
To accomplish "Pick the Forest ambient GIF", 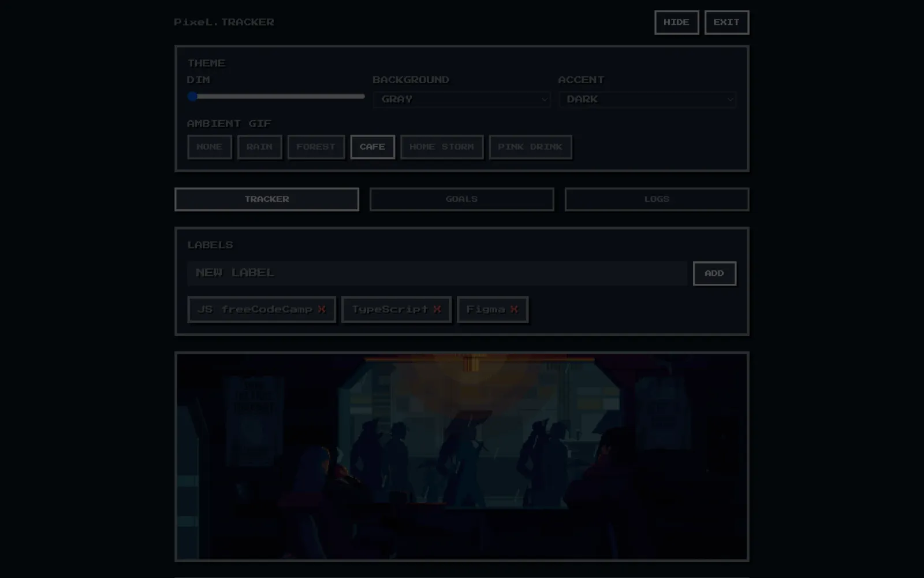I will pyautogui.click(x=316, y=147).
